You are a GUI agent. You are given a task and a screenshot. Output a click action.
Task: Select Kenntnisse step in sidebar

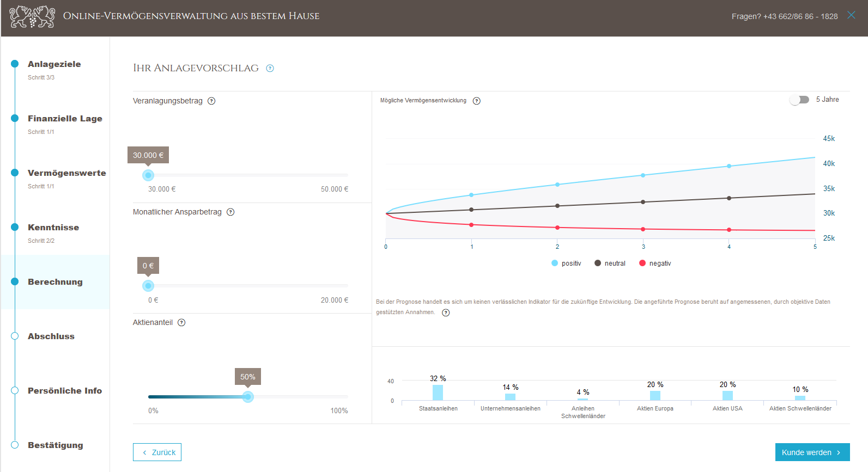tap(53, 228)
